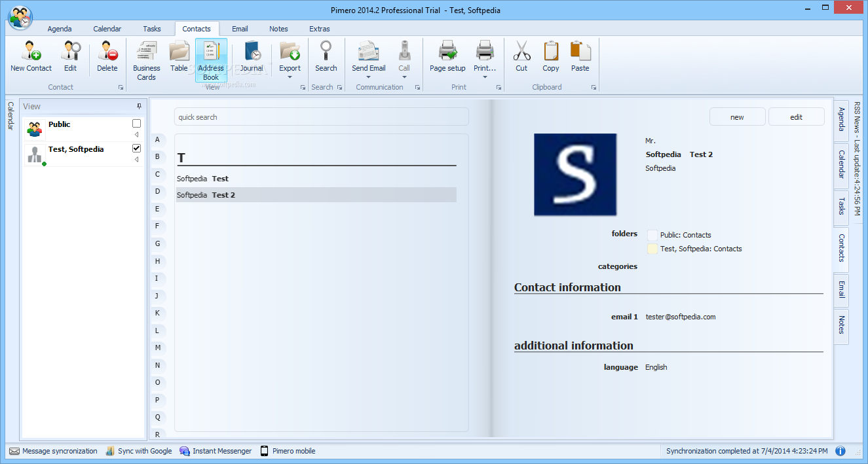868x464 pixels.
Task: Open the side Calendar tab on left edge
Action: pos(10,116)
